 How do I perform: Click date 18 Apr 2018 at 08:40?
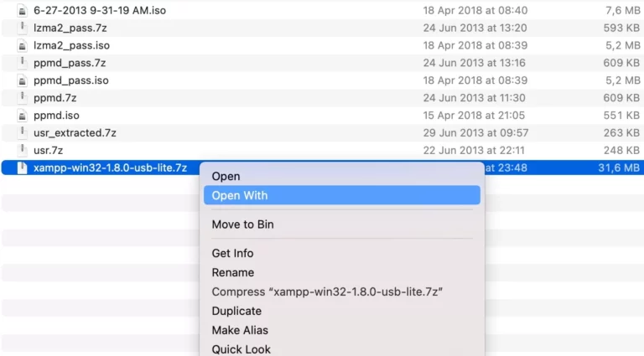[x=475, y=10]
